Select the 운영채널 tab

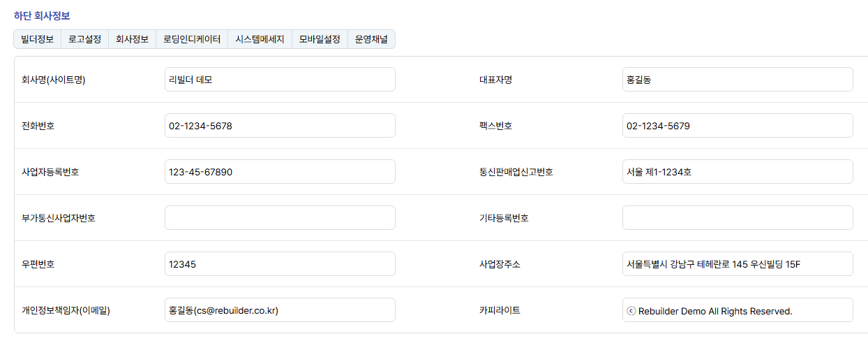point(371,40)
